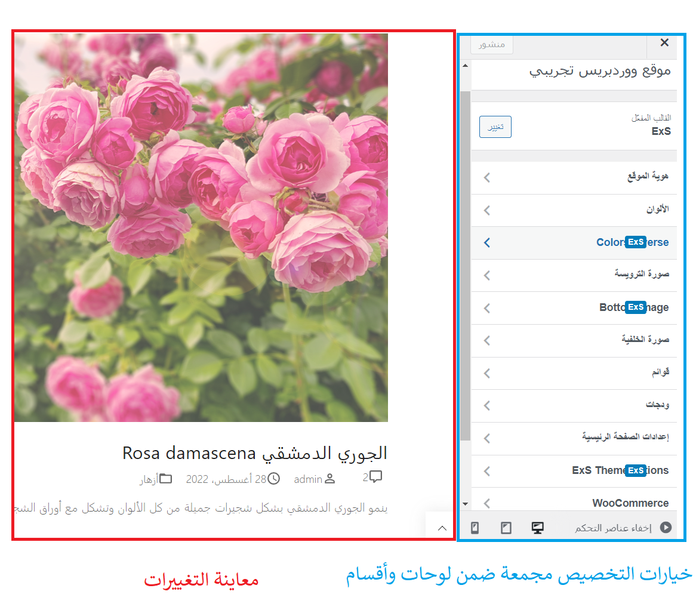Open the post title الجوري الدمشقي Rosa damascena
This screenshot has width=696, height=616.
tap(255, 453)
